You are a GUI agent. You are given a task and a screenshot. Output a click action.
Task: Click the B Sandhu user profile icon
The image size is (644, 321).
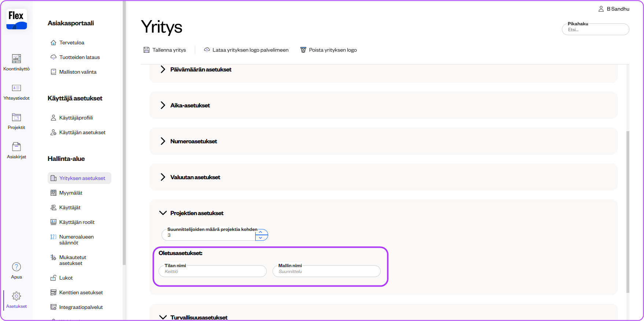tap(601, 9)
